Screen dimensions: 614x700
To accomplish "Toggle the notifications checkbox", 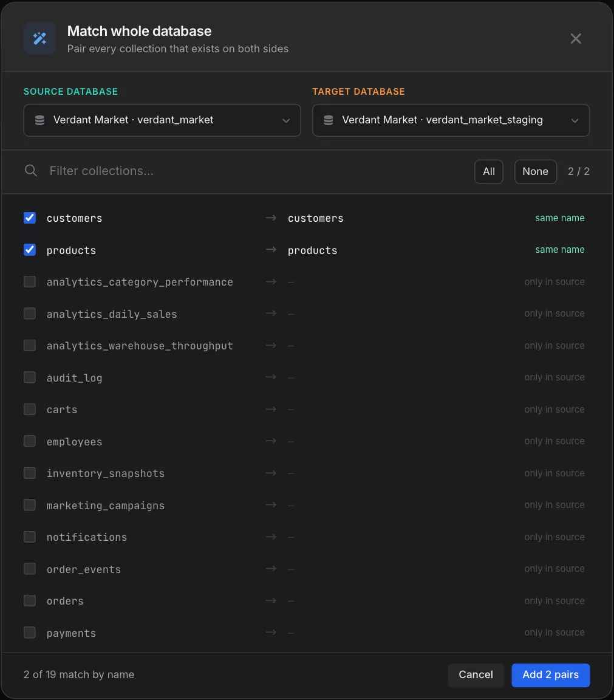I will click(29, 537).
